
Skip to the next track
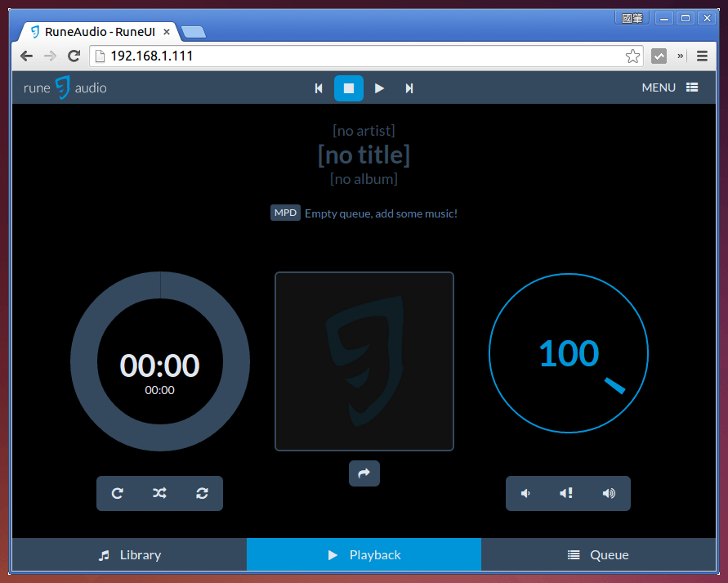coord(409,88)
